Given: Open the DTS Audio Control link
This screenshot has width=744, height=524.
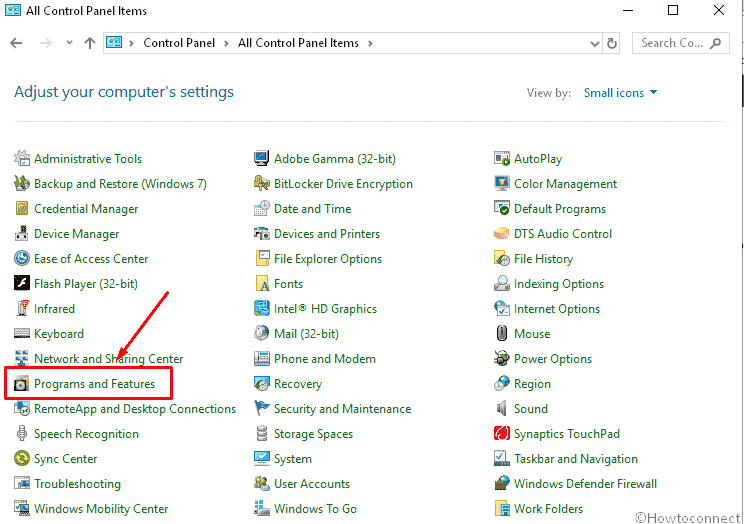Looking at the screenshot, I should tap(563, 234).
